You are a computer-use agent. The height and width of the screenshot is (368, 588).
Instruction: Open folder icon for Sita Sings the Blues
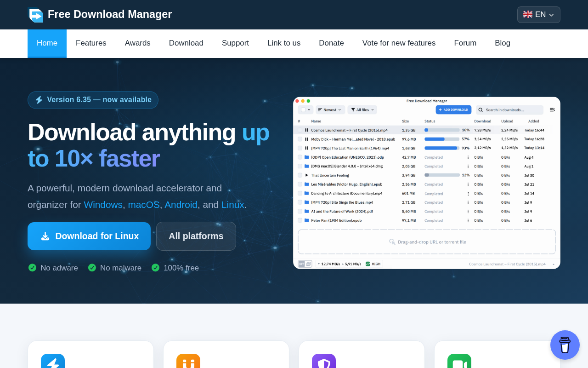click(x=306, y=202)
